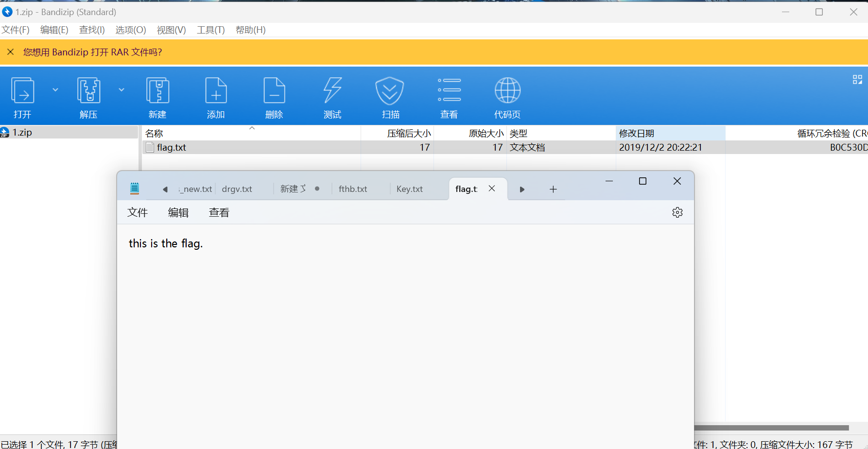Sort by the 类型 column header

[x=561, y=133]
